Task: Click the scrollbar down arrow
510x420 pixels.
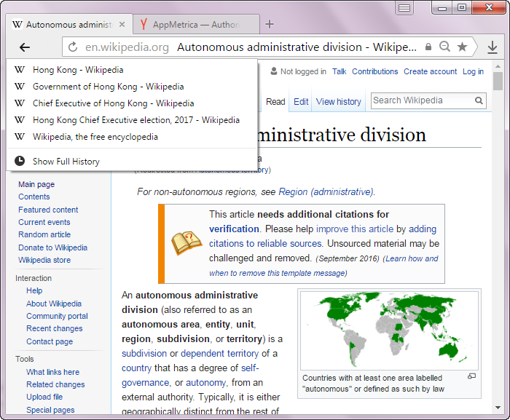Action: pyautogui.click(x=498, y=408)
